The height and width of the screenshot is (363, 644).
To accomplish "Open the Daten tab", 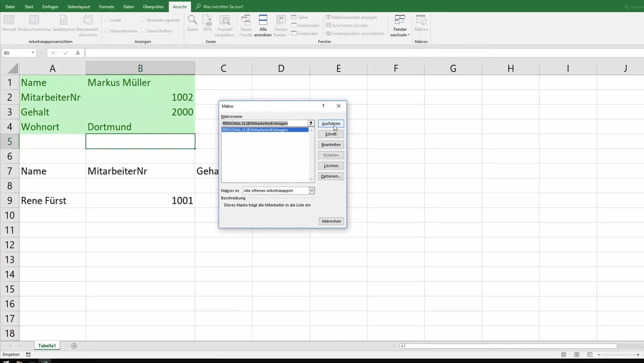I will point(129,6).
